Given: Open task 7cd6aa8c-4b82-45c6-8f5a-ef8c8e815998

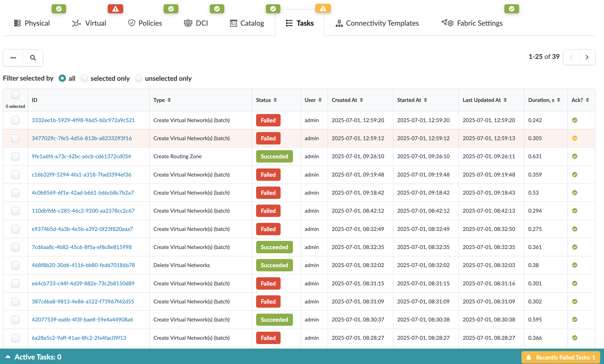Looking at the screenshot, I should [82, 247].
